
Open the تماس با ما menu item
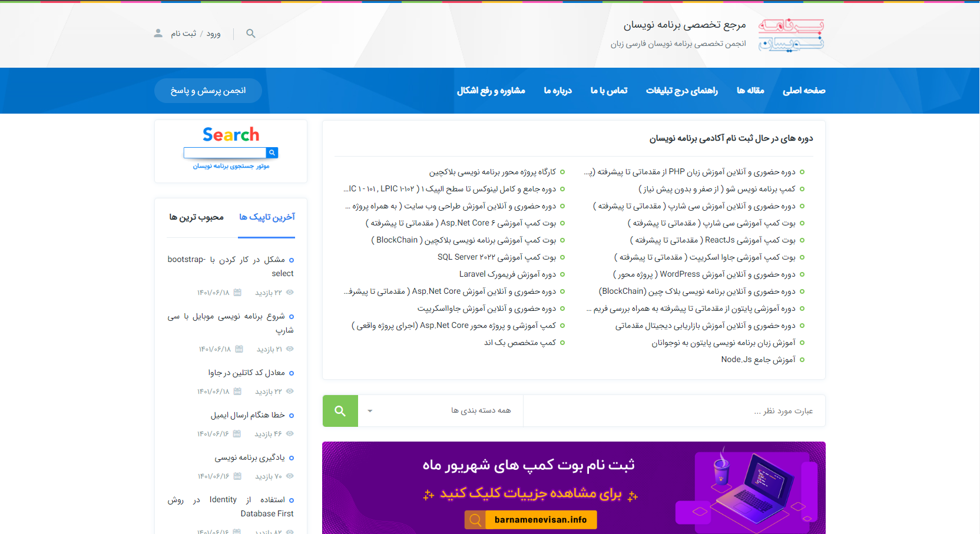pos(608,91)
